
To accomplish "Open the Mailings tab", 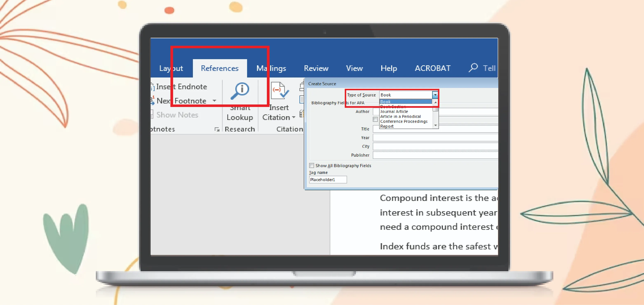I will [x=271, y=68].
